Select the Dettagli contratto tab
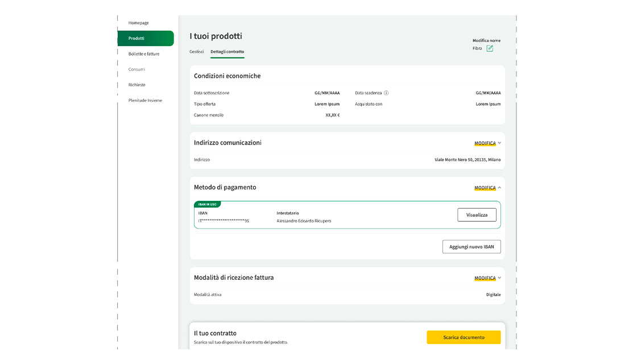The height and width of the screenshot is (364, 633). pyautogui.click(x=227, y=52)
